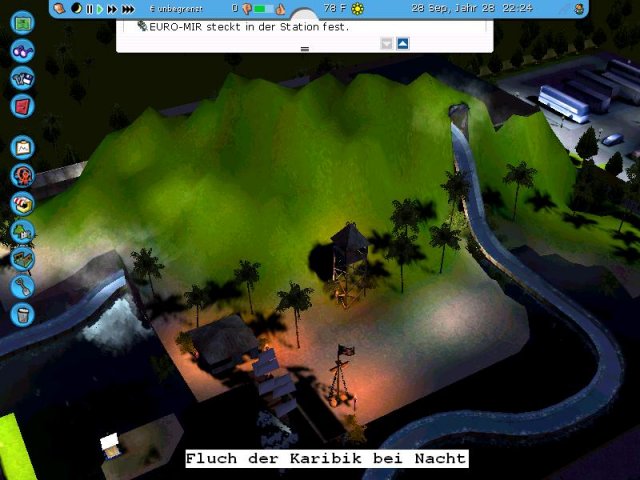Click the clock time '22:24'
The height and width of the screenshot is (480, 640).
pos(518,8)
